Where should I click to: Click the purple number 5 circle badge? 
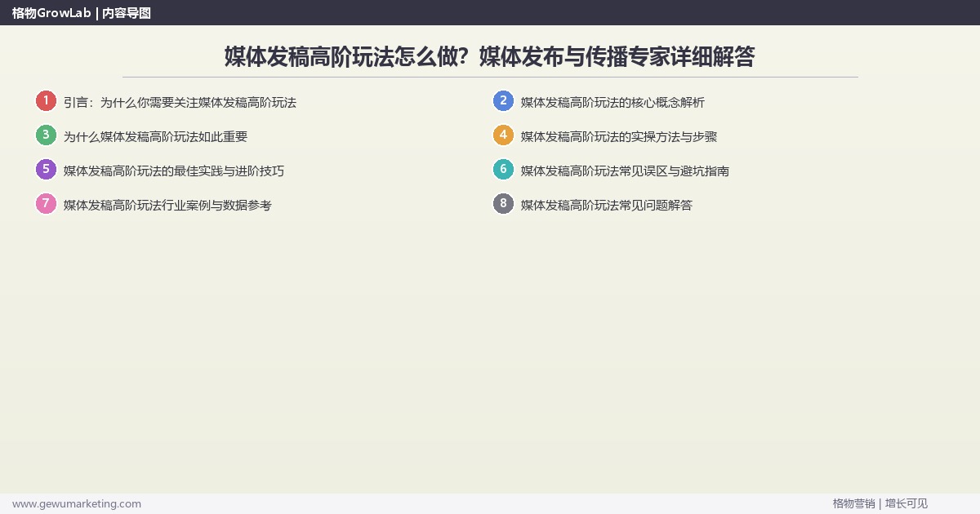46,170
